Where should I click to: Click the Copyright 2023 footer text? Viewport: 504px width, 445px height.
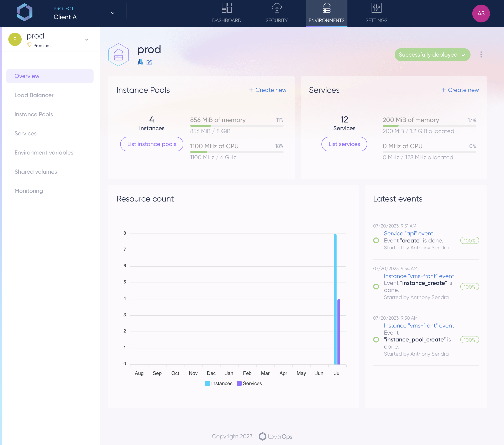pyautogui.click(x=232, y=436)
